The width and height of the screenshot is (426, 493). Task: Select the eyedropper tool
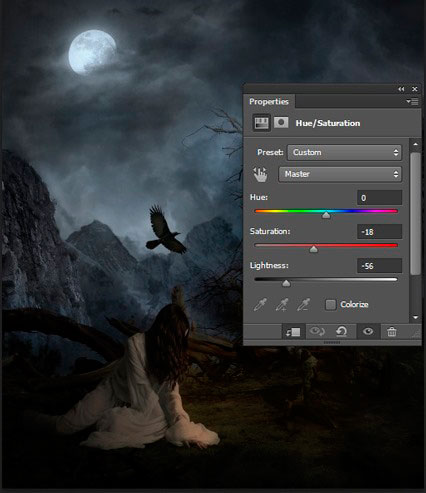(260, 304)
